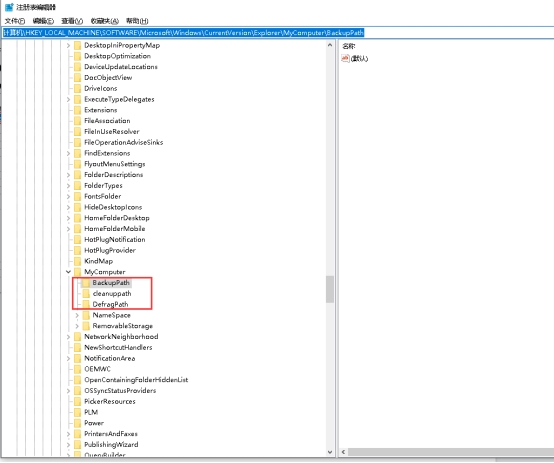Expand the NameSpace key

pos(77,315)
